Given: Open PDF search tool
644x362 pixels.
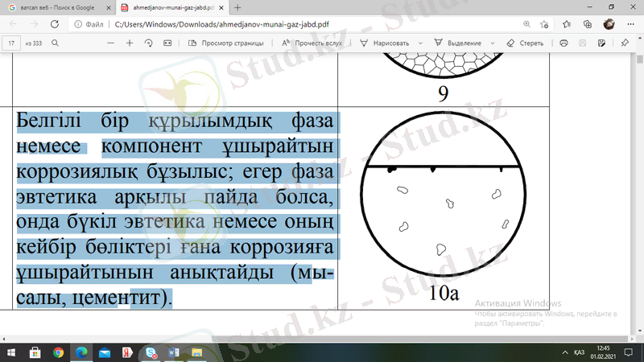Looking at the screenshot, I should 55,43.
